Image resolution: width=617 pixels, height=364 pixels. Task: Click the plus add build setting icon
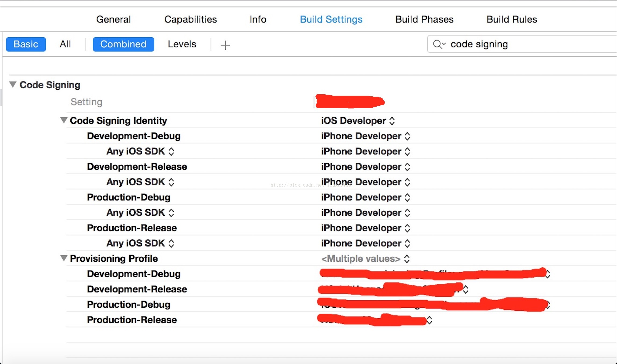click(x=225, y=45)
